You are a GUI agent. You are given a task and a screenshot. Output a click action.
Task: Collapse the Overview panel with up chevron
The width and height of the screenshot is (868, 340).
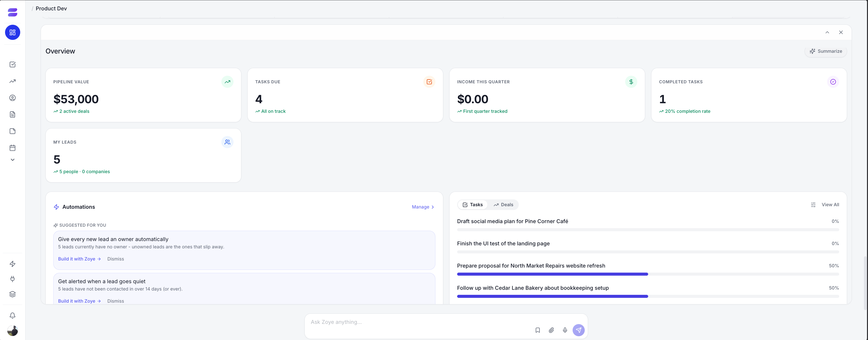[827, 32]
